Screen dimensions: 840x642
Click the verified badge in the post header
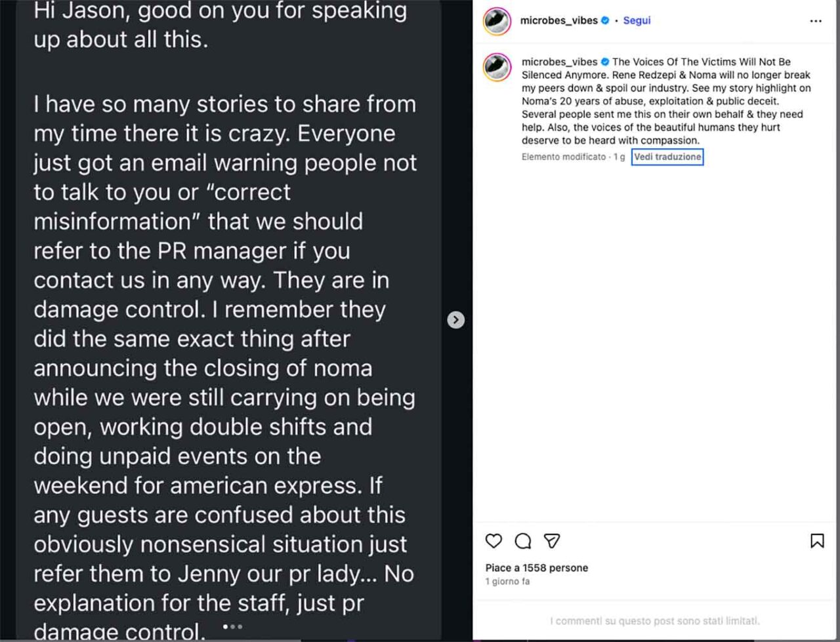[605, 20]
